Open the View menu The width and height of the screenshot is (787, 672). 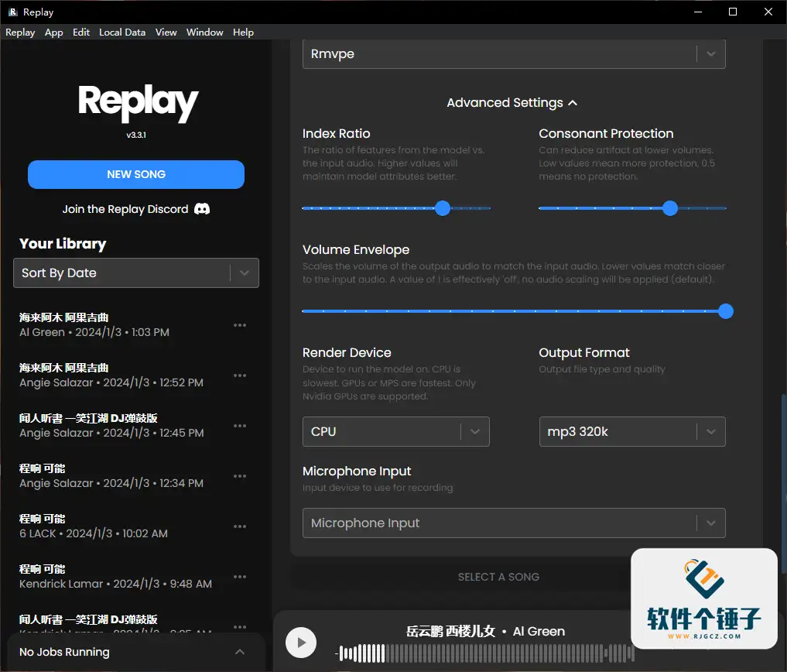pos(166,33)
